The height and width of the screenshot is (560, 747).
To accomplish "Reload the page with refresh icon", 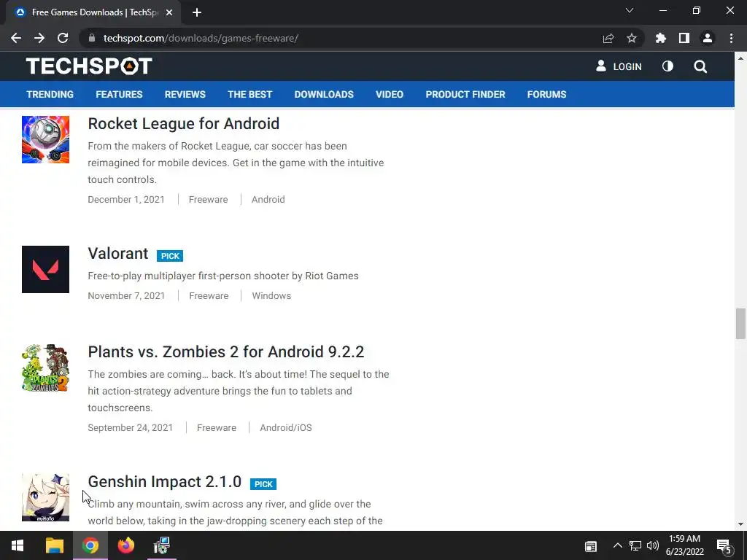I will coord(63,38).
